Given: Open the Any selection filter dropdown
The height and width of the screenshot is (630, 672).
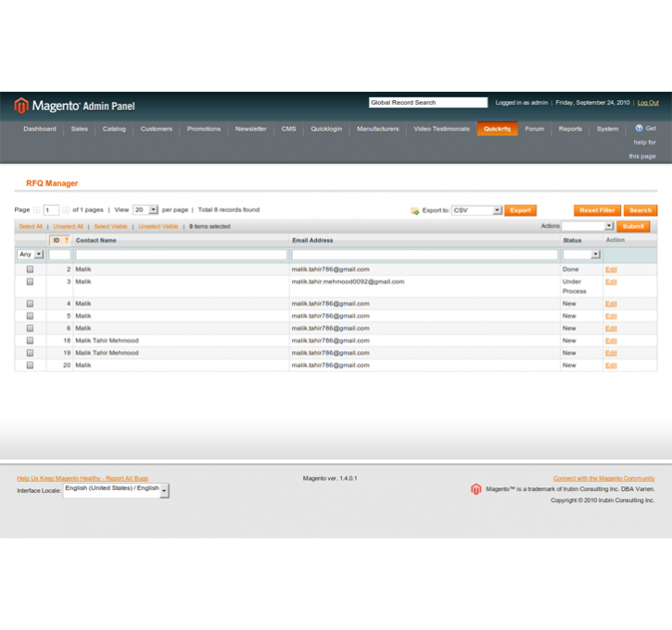Looking at the screenshot, I should (x=31, y=255).
